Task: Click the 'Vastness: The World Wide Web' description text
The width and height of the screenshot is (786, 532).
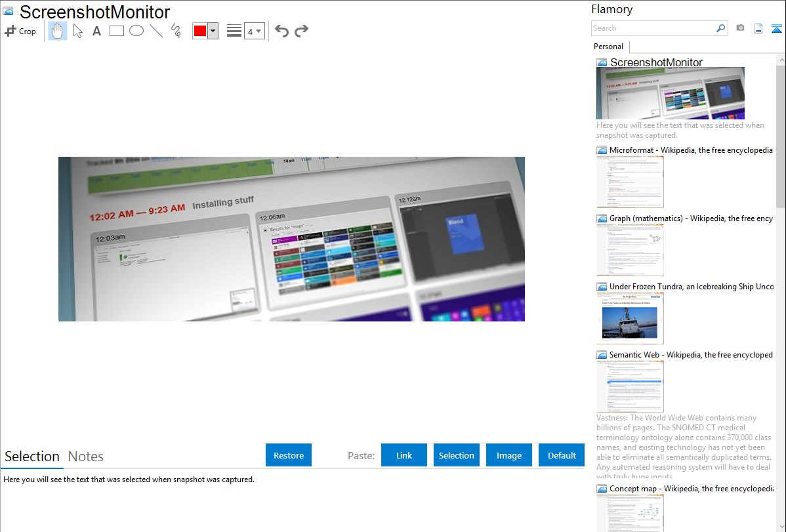Action: [684, 447]
